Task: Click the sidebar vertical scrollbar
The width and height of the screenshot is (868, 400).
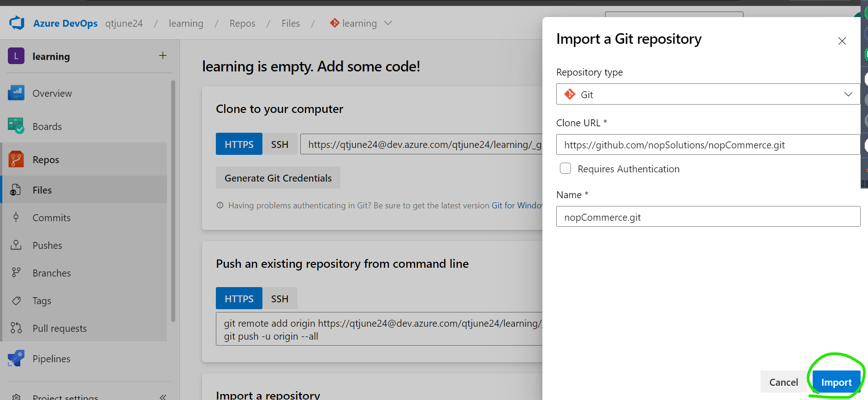Action: 173,201
